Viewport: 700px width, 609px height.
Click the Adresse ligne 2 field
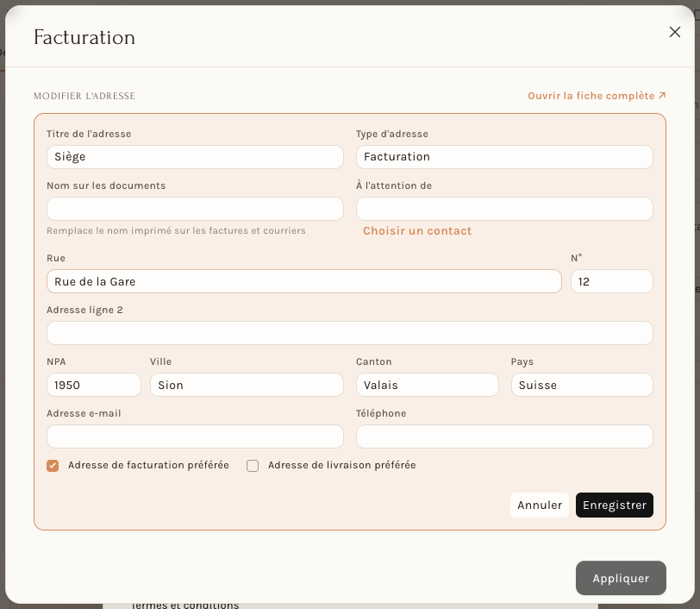(350, 333)
